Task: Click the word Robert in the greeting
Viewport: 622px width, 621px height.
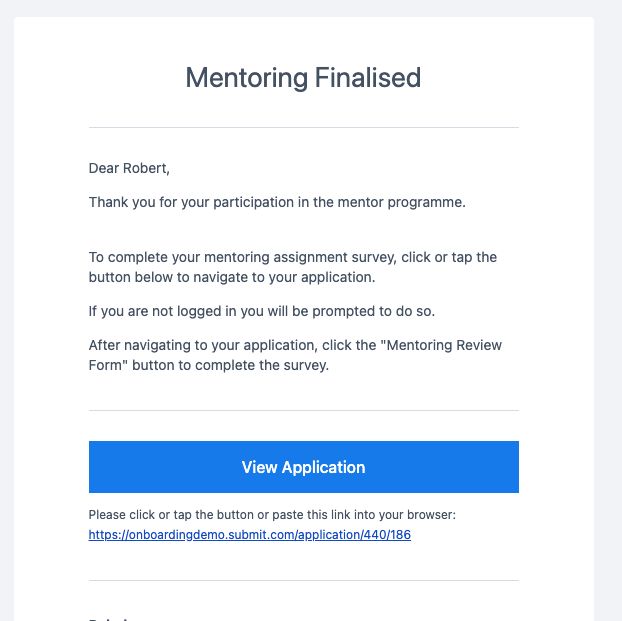Action: click(x=144, y=168)
